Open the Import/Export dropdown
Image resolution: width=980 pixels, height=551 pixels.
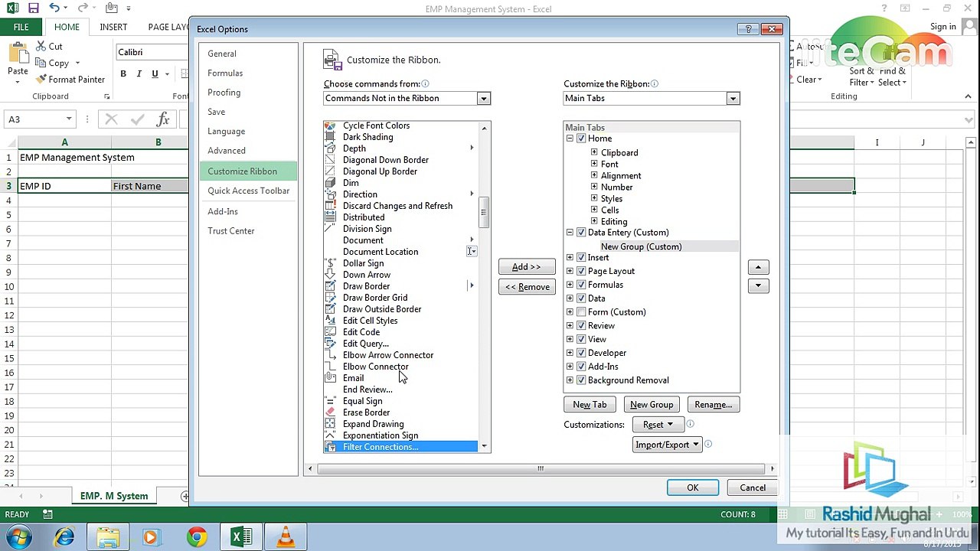[668, 445]
